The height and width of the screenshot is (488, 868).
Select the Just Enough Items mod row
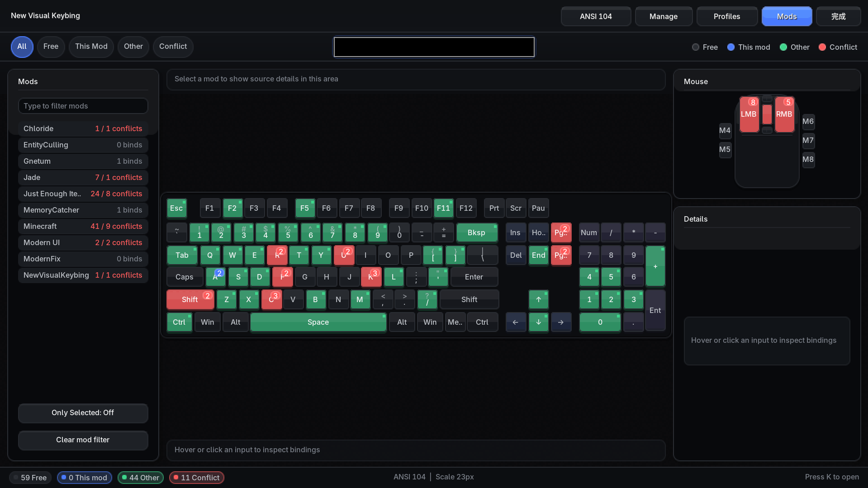pos(83,194)
